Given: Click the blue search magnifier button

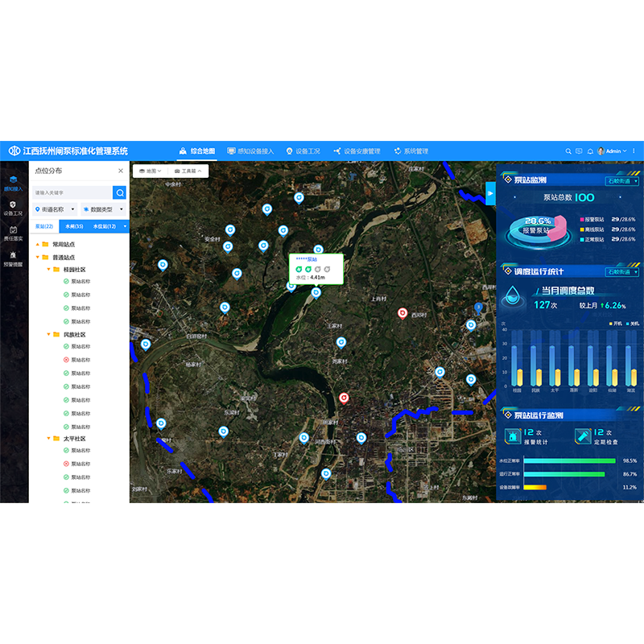Looking at the screenshot, I should click(x=119, y=192).
